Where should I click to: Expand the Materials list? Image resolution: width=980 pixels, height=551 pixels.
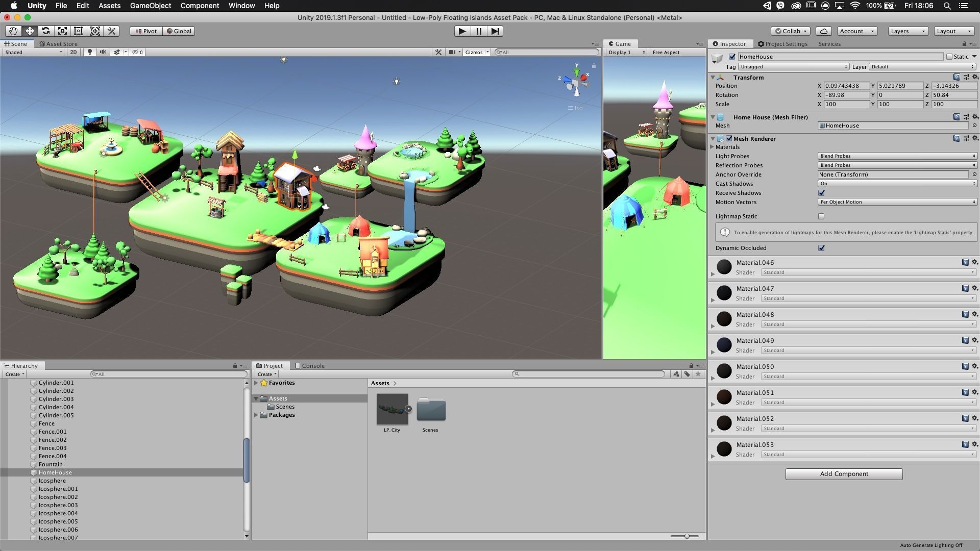tap(712, 147)
